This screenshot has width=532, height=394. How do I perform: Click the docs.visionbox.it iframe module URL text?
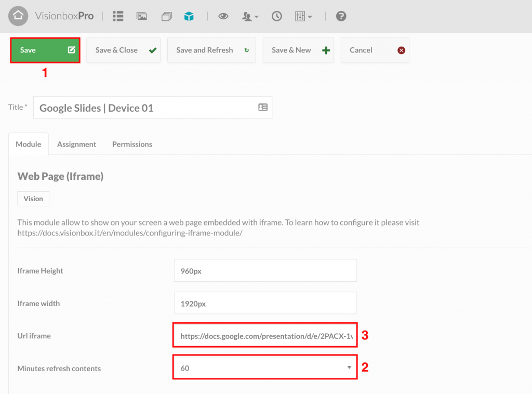(x=130, y=233)
